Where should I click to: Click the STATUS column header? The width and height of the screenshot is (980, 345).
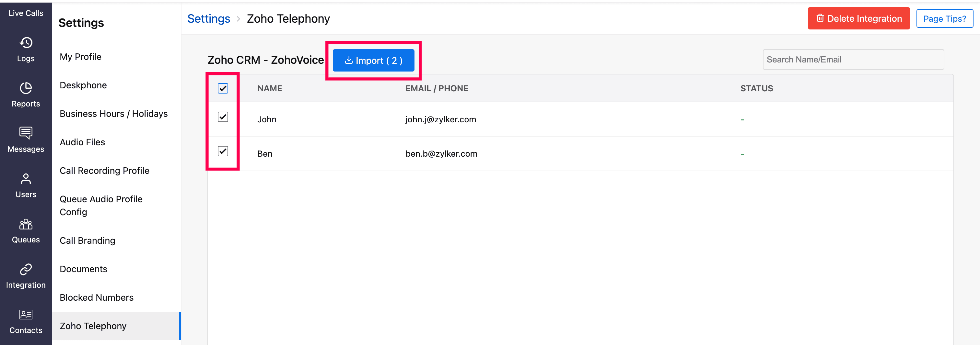(x=757, y=88)
